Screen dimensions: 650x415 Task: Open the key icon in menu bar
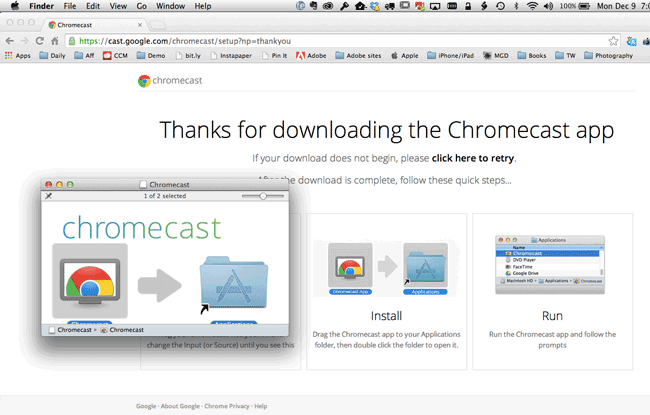[x=344, y=6]
